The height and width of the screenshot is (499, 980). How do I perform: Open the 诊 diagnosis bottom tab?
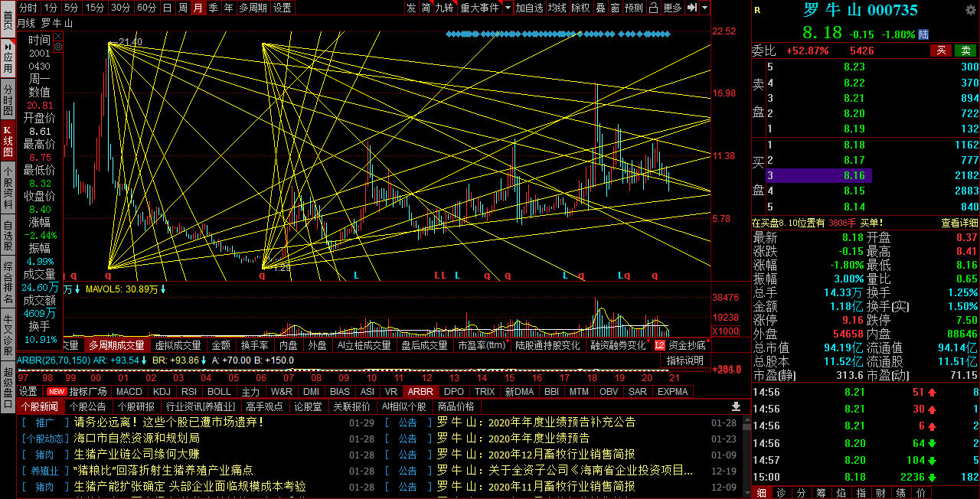point(781,493)
